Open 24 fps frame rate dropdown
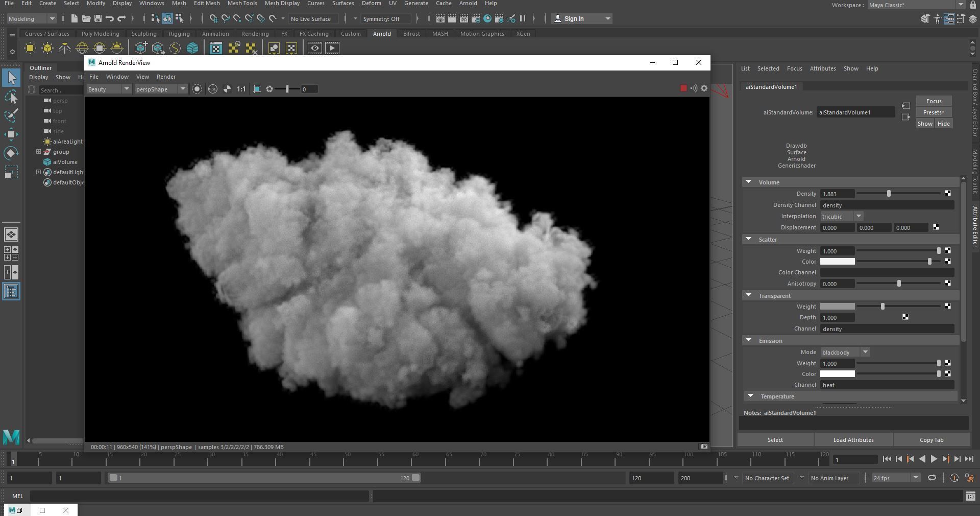The image size is (980, 516). (896, 478)
